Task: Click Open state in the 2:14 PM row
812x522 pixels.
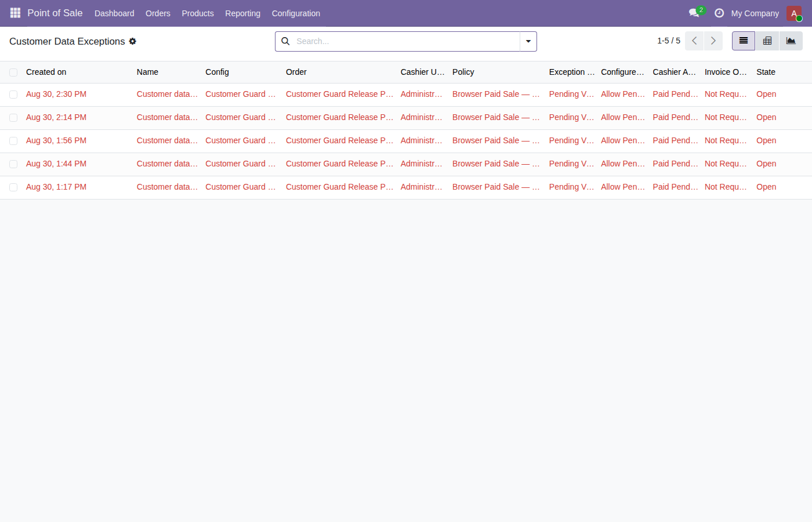Action: [766, 117]
